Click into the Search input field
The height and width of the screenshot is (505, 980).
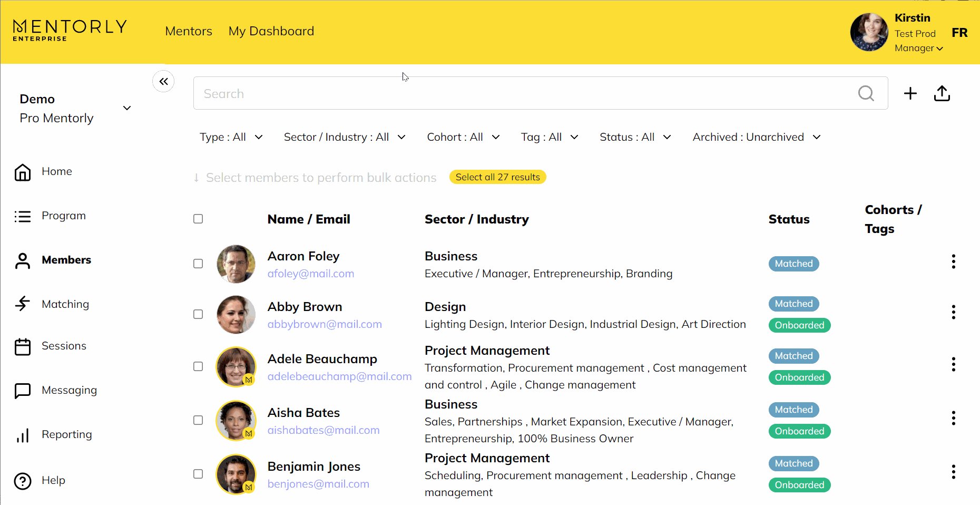pos(522,94)
